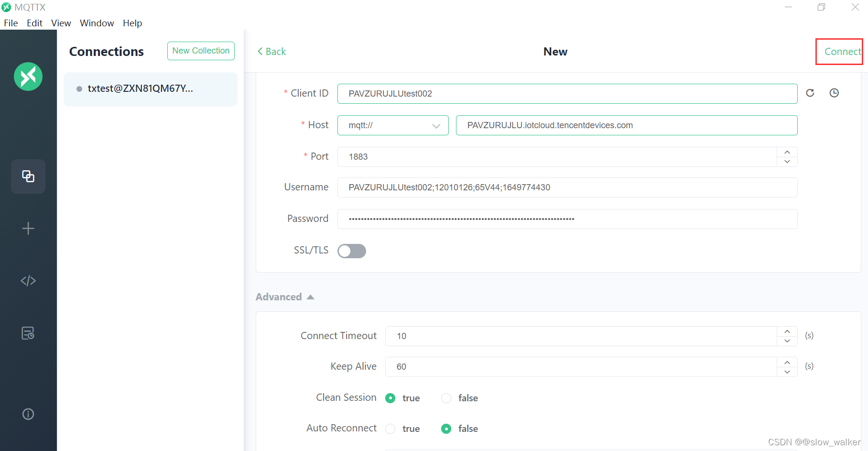Click the MQTTX logo in the sidebar

(x=28, y=77)
